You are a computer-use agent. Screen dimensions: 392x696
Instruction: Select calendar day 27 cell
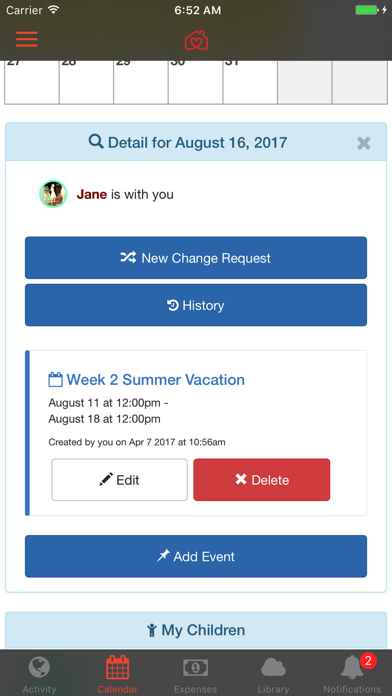[32, 82]
